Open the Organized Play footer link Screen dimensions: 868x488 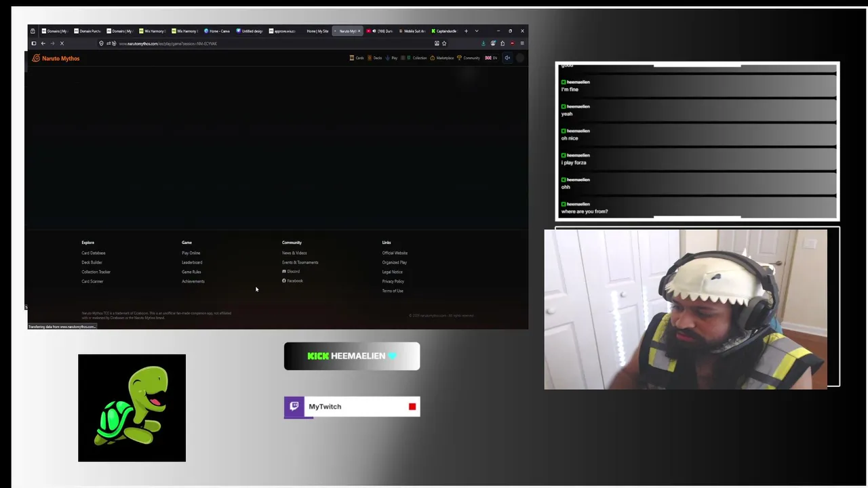tap(394, 262)
